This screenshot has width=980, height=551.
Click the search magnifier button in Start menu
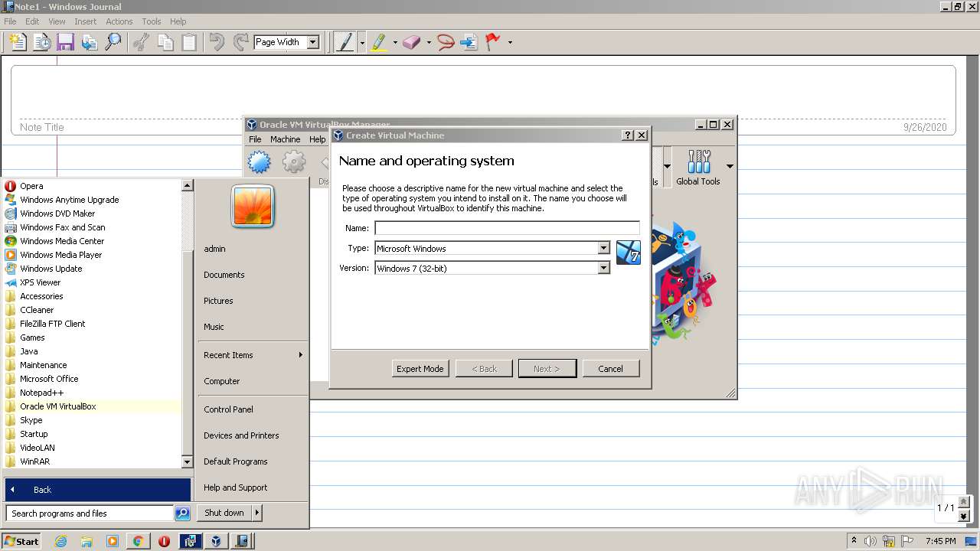pos(182,514)
